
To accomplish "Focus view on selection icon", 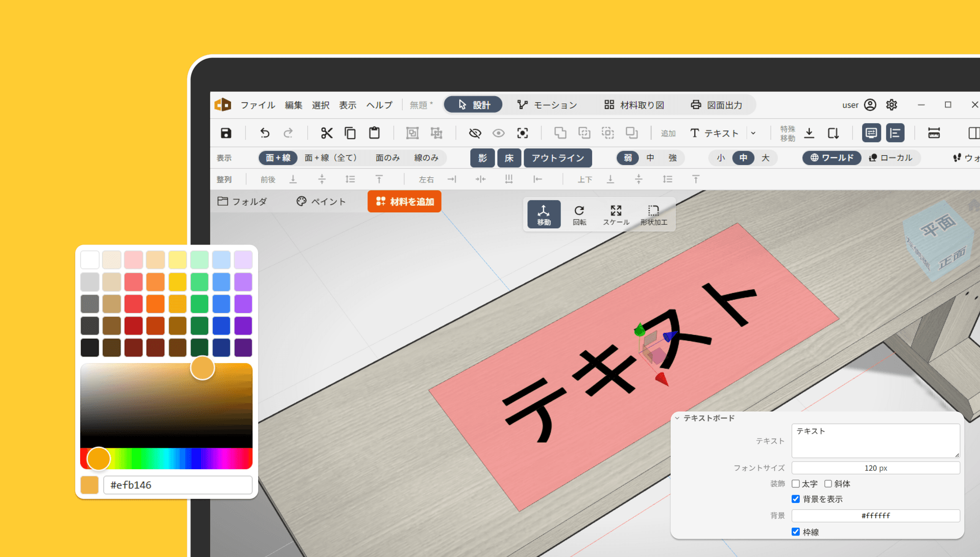I will [522, 133].
